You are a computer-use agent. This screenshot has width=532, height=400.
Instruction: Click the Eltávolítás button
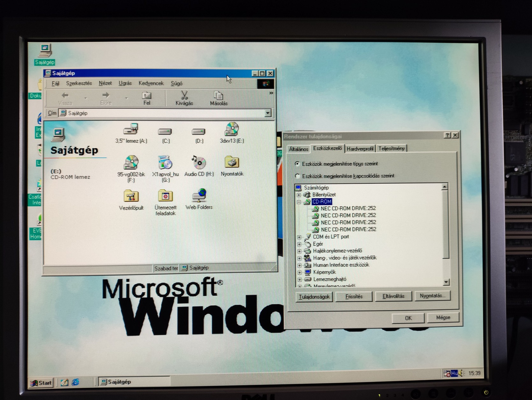click(x=393, y=296)
